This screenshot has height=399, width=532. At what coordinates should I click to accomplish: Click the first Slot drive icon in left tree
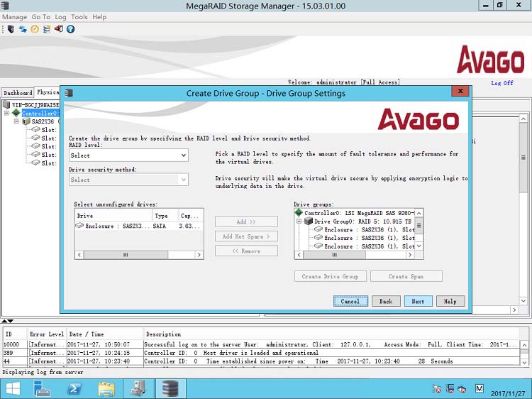point(35,129)
